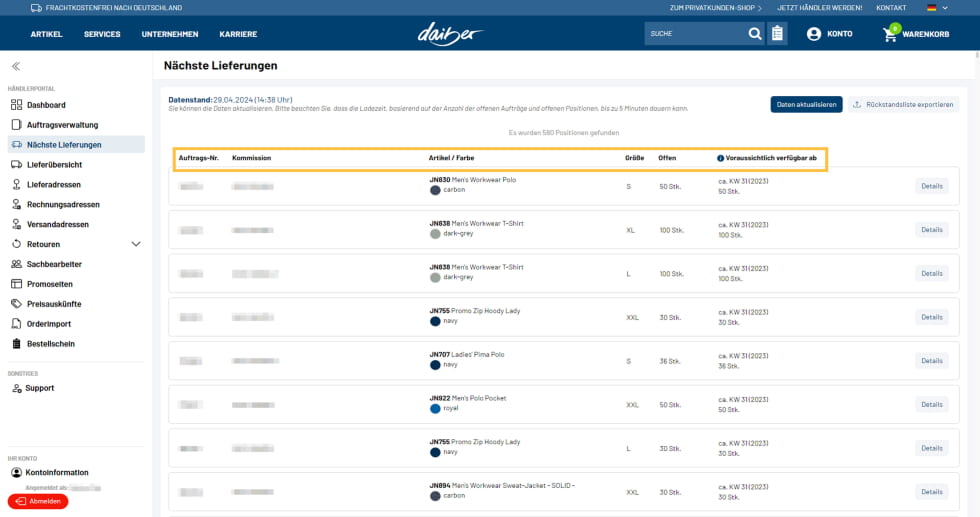
Task: Click the Sachbearbeiter people icon
Action: (x=16, y=264)
